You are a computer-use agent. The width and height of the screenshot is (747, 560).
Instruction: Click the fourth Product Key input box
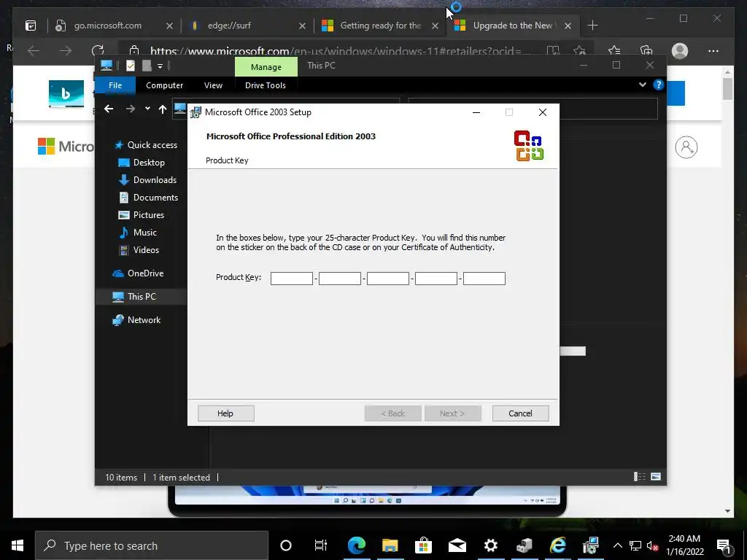[436, 278]
